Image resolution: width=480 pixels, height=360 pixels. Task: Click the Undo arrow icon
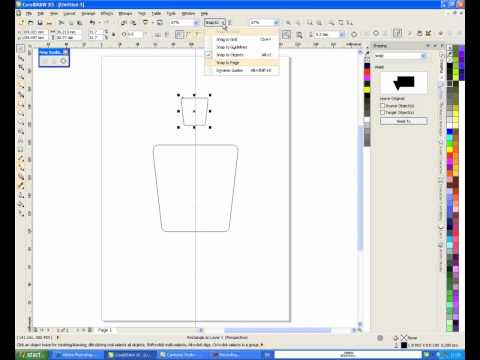[x=92, y=23]
